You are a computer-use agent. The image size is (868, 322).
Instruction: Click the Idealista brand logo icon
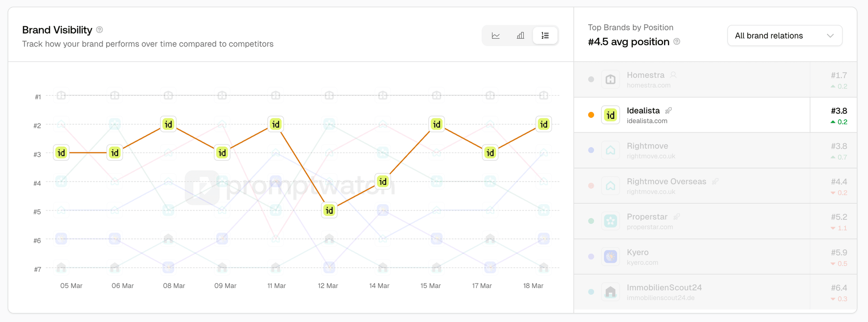(x=610, y=115)
